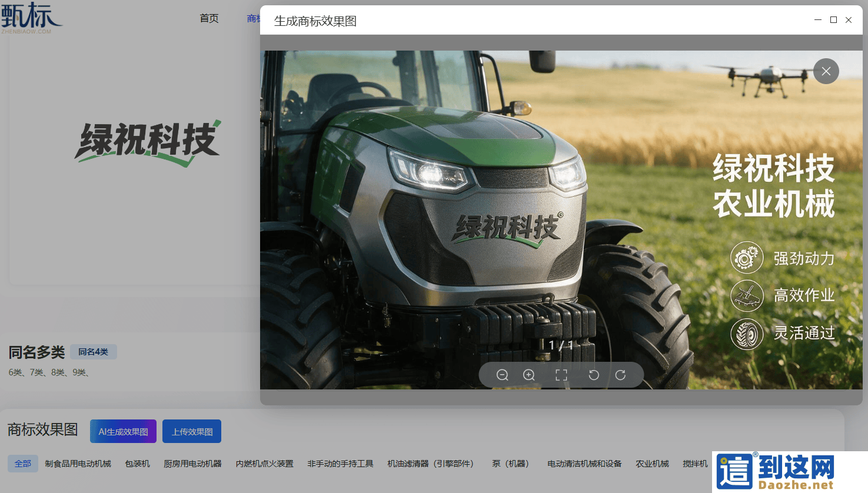
Task: Zoom out the preview image
Action: (x=502, y=375)
